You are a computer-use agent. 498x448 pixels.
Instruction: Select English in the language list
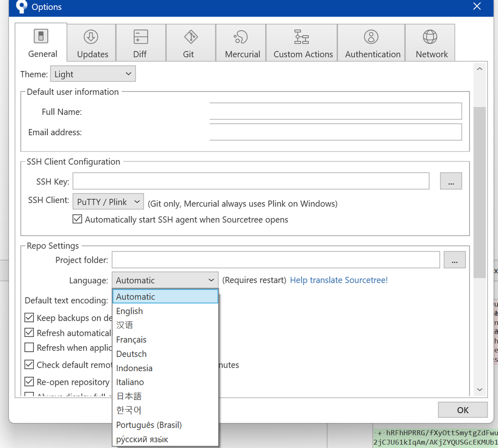click(165, 311)
